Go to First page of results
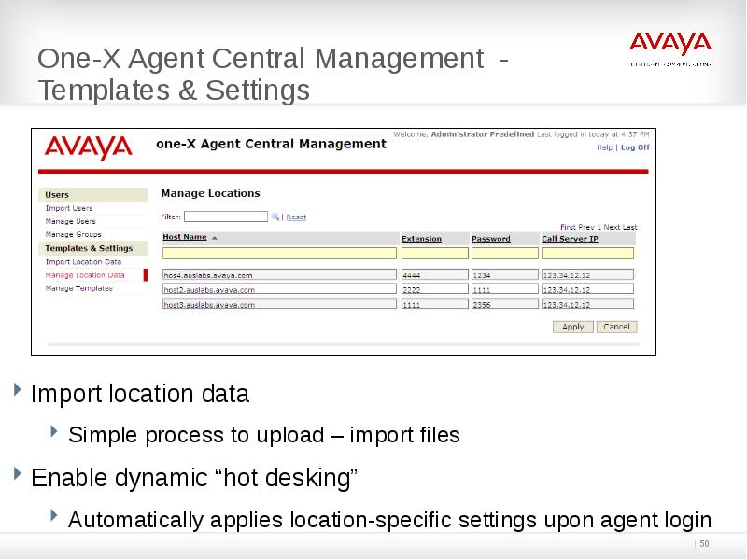The width and height of the screenshot is (747, 560). (568, 227)
